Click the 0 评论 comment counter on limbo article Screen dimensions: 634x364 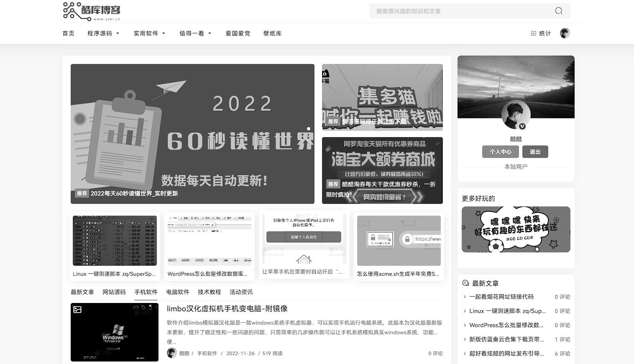(435, 353)
